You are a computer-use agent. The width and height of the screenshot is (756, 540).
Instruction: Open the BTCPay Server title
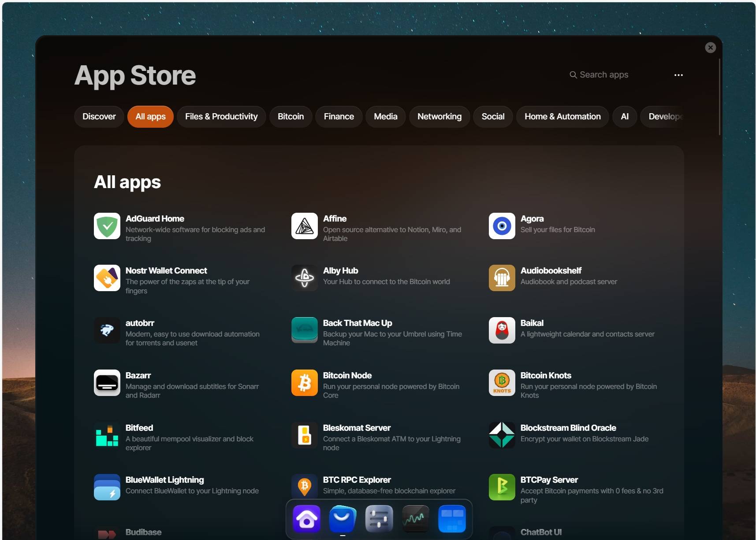(549, 480)
